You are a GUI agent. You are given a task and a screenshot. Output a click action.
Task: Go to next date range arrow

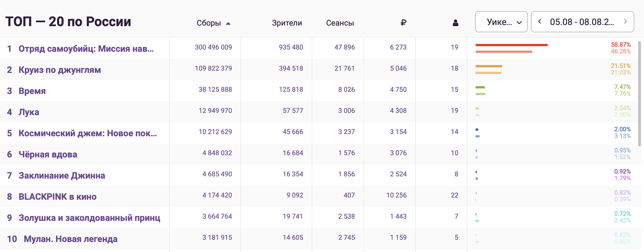coord(625,21)
